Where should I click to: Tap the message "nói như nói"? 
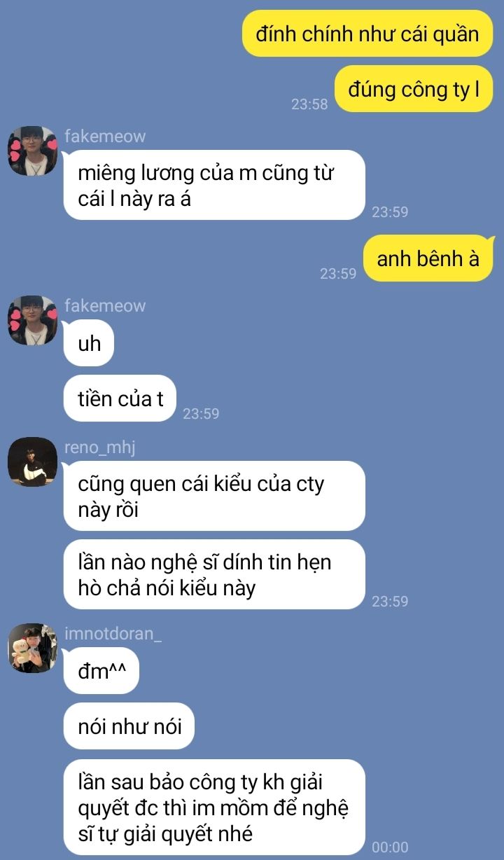(129, 726)
